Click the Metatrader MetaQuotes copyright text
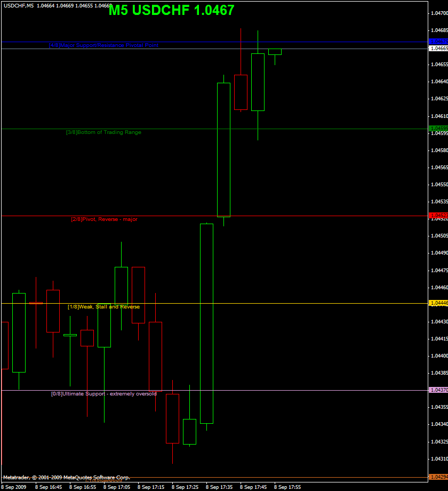The image size is (448, 491). [x=67, y=478]
